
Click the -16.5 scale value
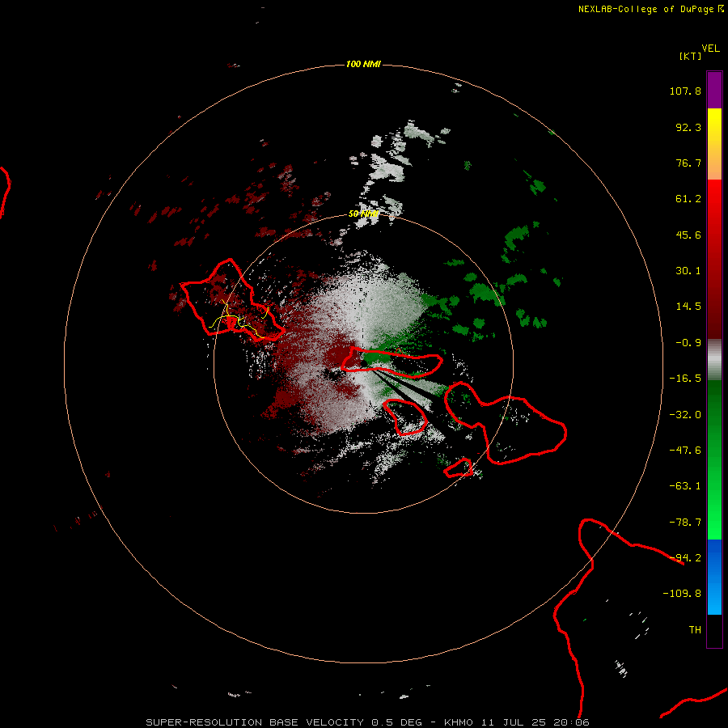click(x=685, y=379)
